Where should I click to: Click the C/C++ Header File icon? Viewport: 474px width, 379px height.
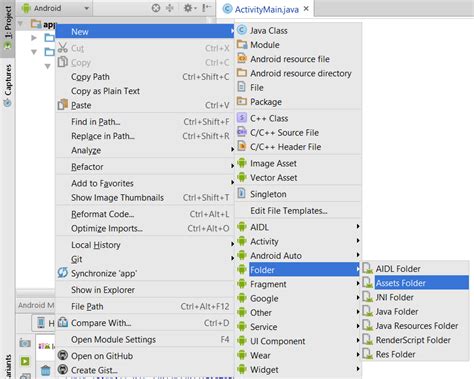click(242, 146)
